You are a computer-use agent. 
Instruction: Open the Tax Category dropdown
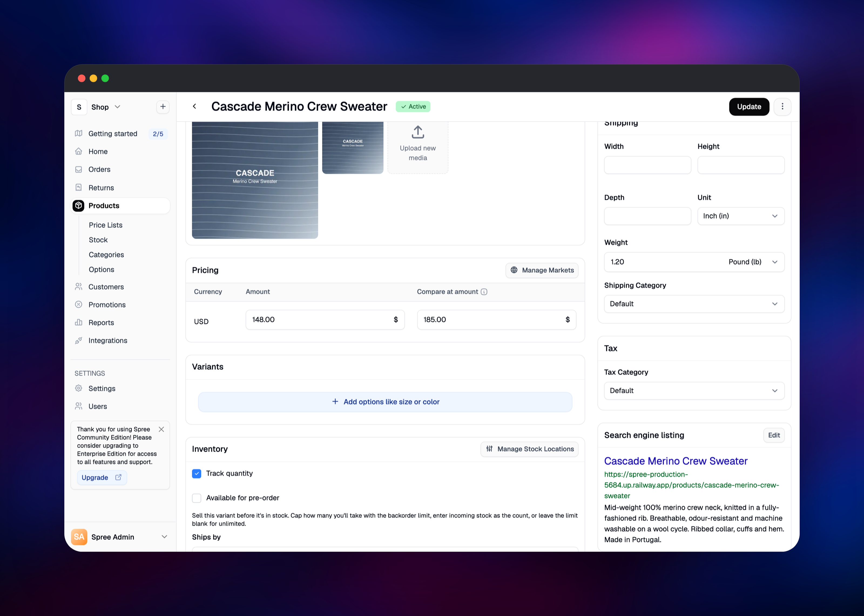[x=694, y=391]
